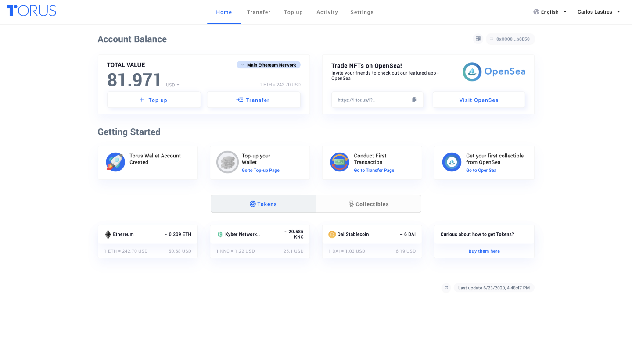Open the Kyber Network token card
Image resolution: width=632 pixels, height=364 pixels.
tap(260, 242)
